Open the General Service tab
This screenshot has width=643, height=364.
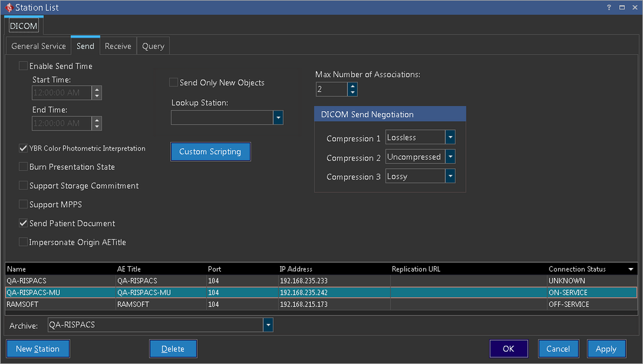[38, 46]
